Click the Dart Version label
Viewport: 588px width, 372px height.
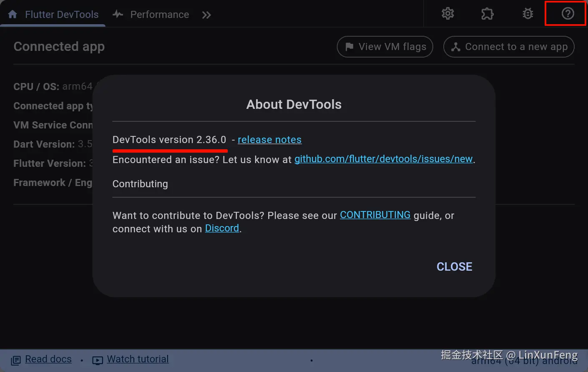pyautogui.click(x=44, y=144)
